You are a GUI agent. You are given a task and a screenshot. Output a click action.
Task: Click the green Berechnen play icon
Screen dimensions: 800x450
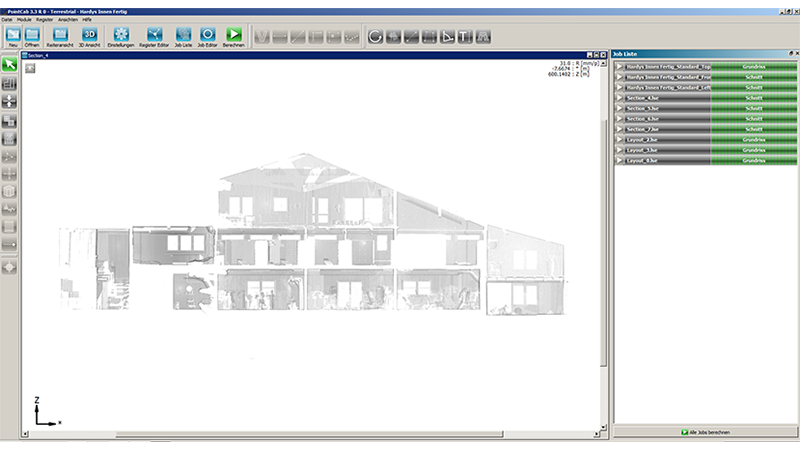coord(234,35)
